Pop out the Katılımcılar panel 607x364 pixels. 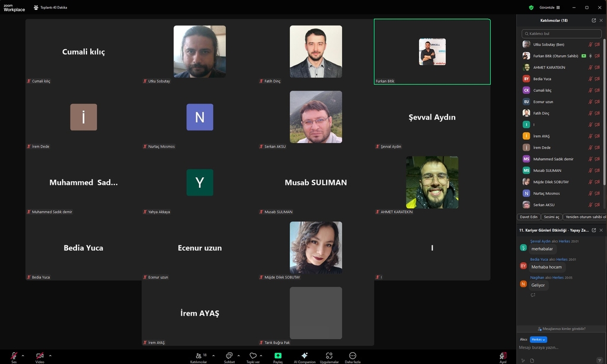click(594, 20)
